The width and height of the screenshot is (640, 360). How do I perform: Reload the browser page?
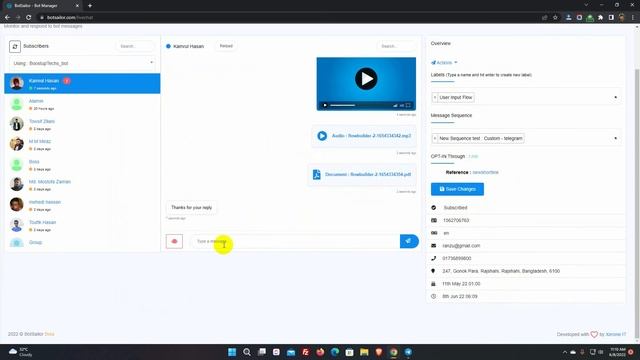(29, 18)
